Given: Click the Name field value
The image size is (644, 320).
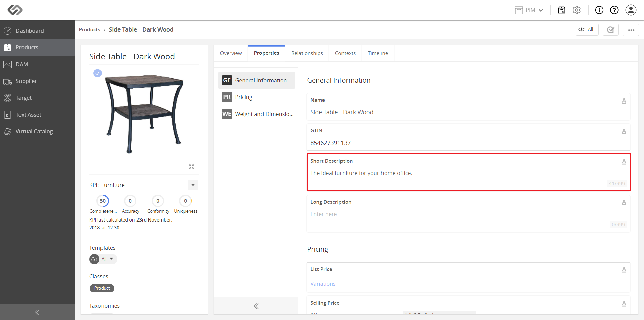Looking at the screenshot, I should click(x=342, y=112).
